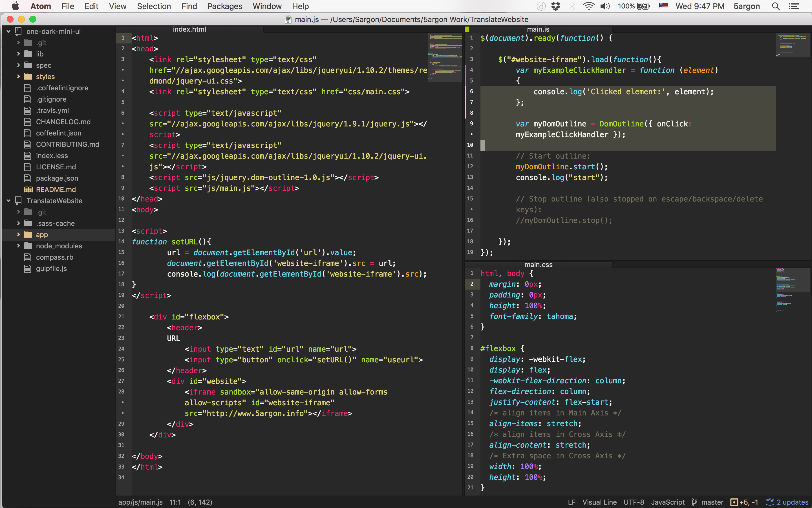Click the app/js/main.js path in status bar
The image size is (812, 508).
pyautogui.click(x=140, y=502)
